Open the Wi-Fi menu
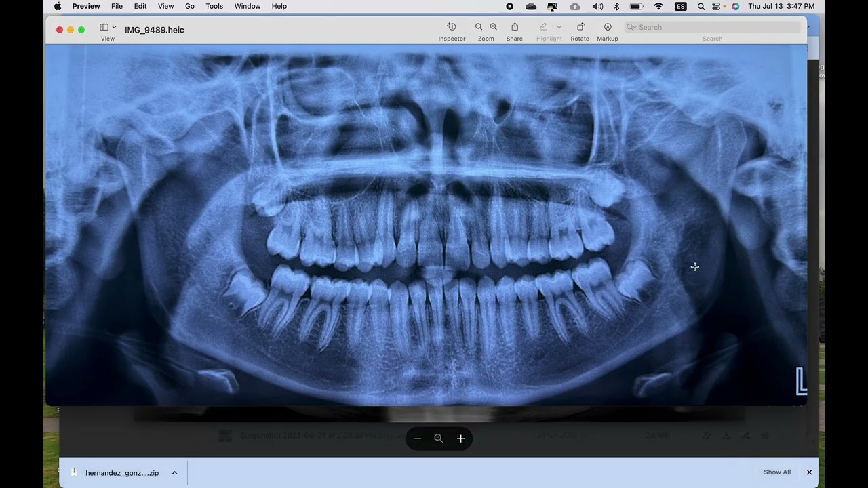Viewport: 868px width, 488px height. pyautogui.click(x=658, y=6)
